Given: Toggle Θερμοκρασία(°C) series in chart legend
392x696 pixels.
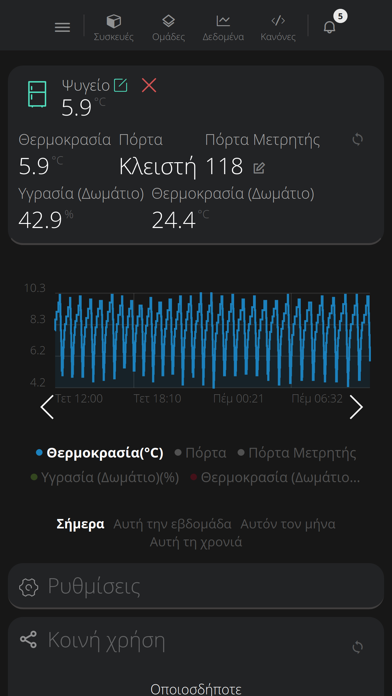Looking at the screenshot, I should [100, 453].
